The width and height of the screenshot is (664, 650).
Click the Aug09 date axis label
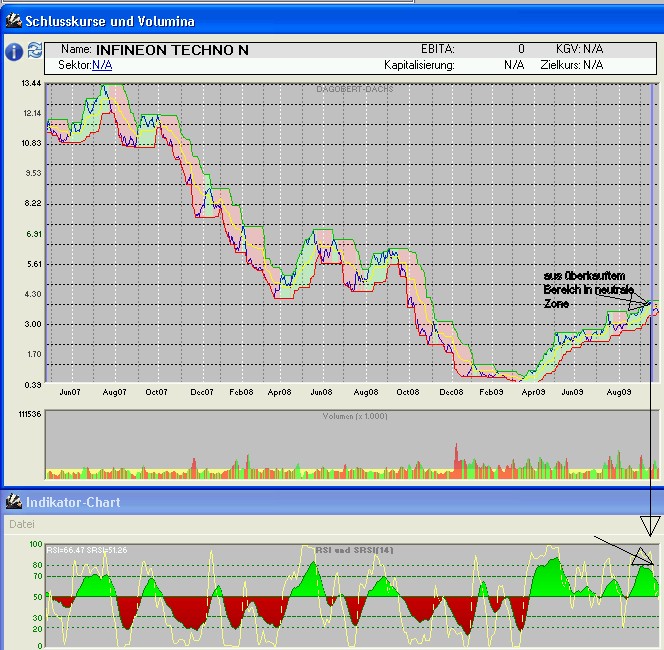(x=619, y=392)
